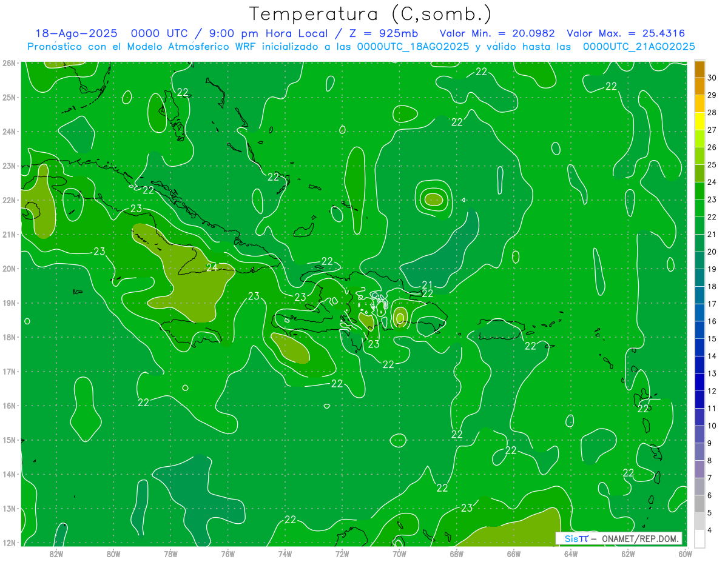728x562 pixels.
Task: Click the longitude label '82W'
Action: point(56,554)
